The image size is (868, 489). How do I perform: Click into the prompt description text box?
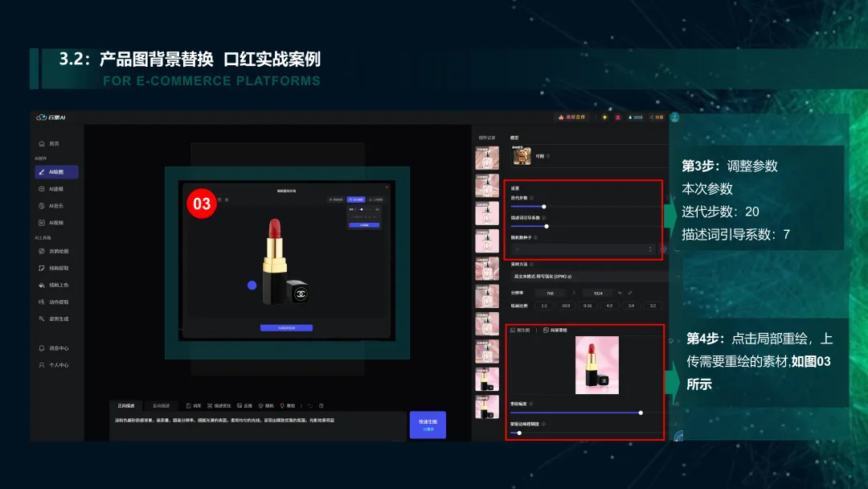coord(258,426)
